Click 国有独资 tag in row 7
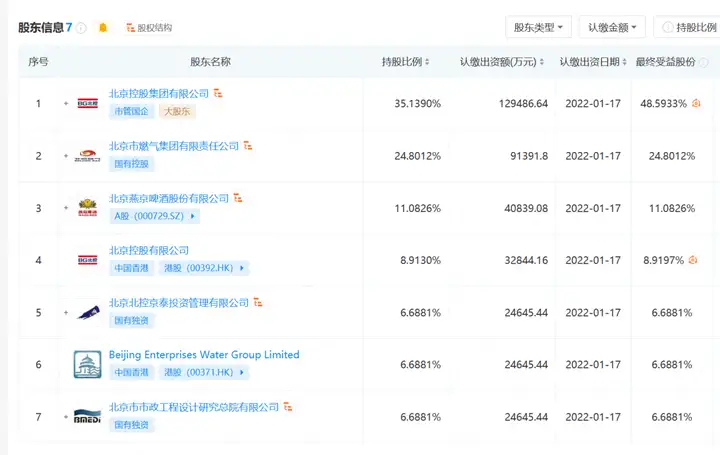 click(x=131, y=425)
